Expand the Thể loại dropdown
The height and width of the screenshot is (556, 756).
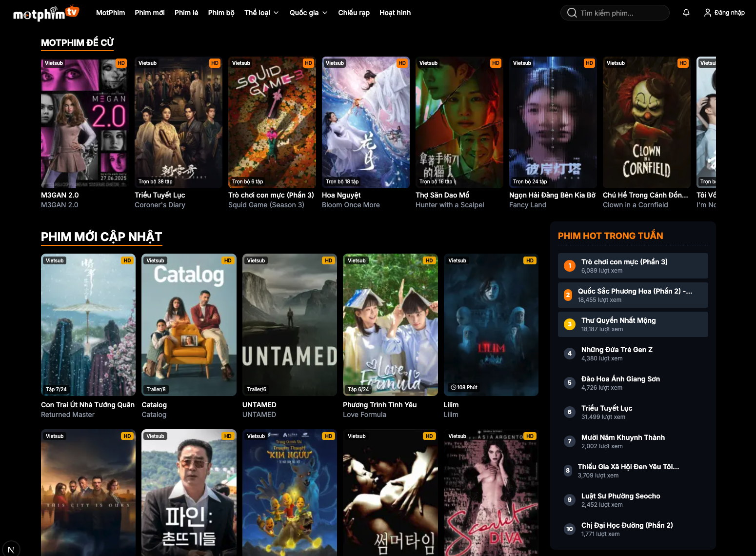pos(261,13)
